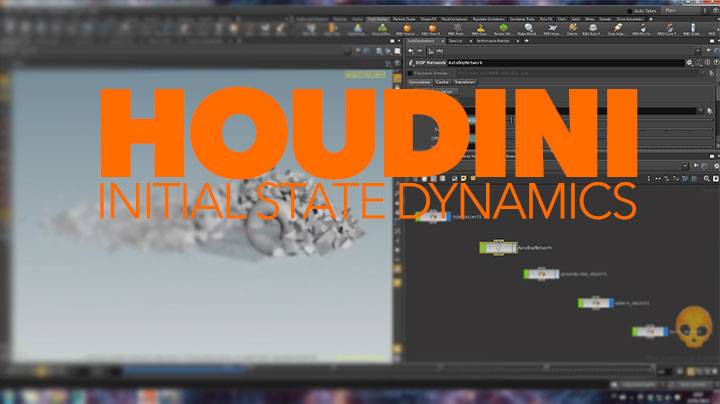This screenshot has width=720, height=404.
Task: Open the Simulation parameter tab
Action: (x=420, y=82)
